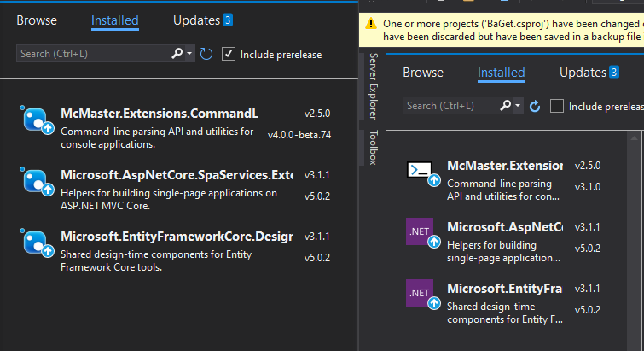Click scrollbar up arrow in right package list
The image size is (644, 351).
[634, 138]
